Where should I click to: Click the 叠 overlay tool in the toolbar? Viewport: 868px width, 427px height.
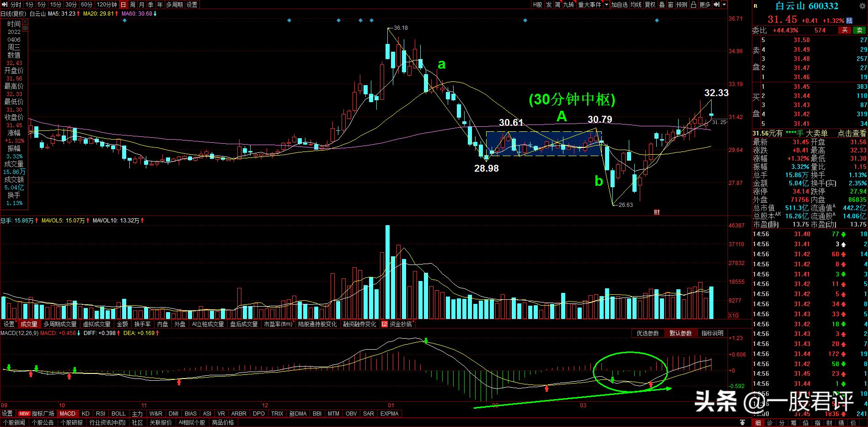click(x=661, y=5)
